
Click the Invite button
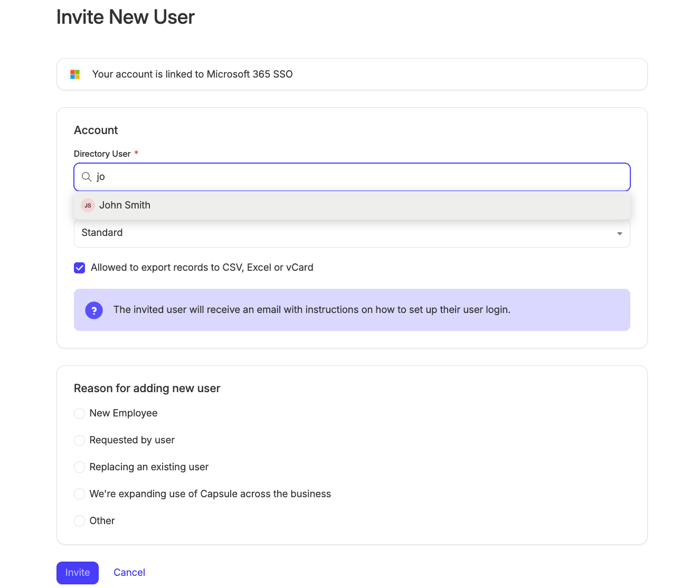coord(78,573)
